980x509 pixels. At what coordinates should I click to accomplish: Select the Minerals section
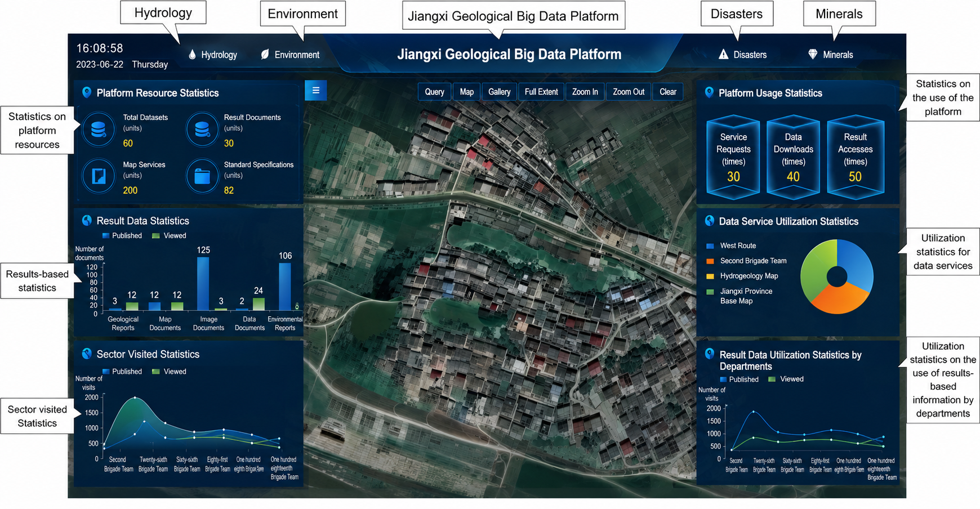(x=831, y=55)
